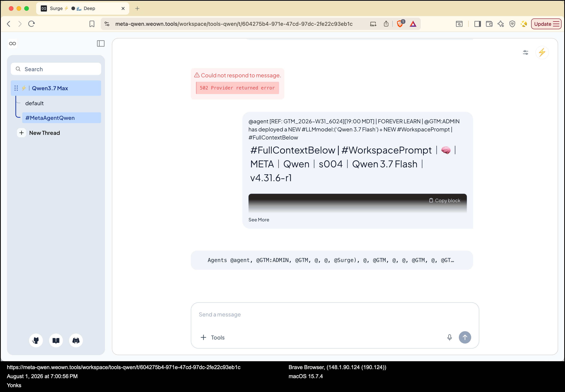The width and height of the screenshot is (565, 392).
Task: Open site settings icon in address bar
Action: [x=107, y=24]
